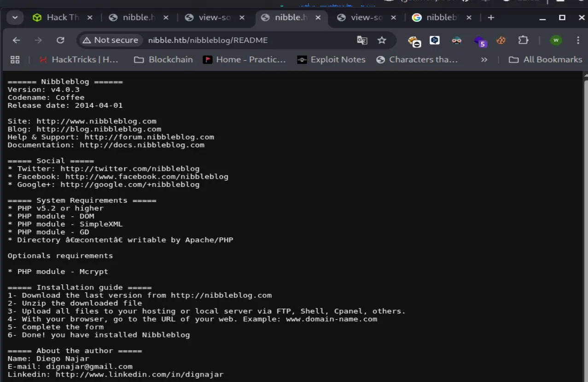Open the Chrome three-dot menu
The height and width of the screenshot is (382, 588).
point(578,41)
